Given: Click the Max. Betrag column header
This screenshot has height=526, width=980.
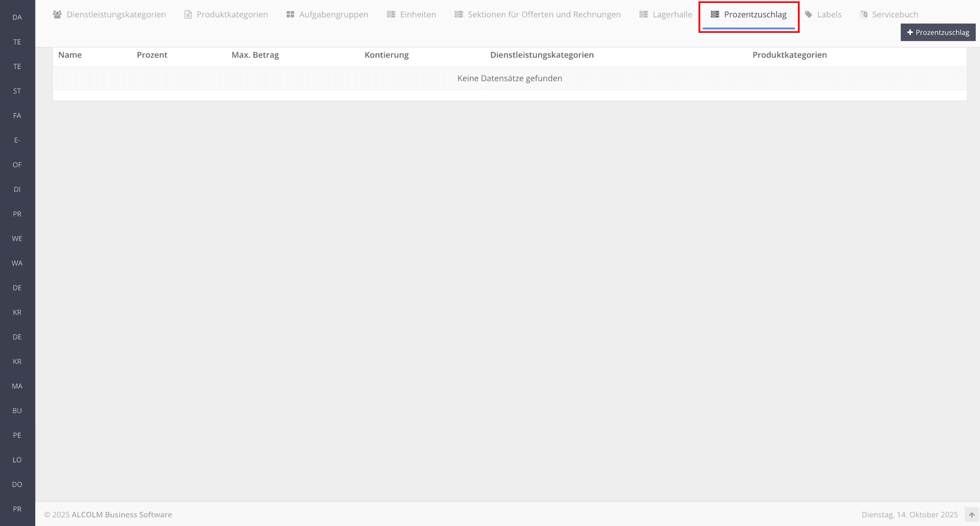Looking at the screenshot, I should (x=255, y=55).
